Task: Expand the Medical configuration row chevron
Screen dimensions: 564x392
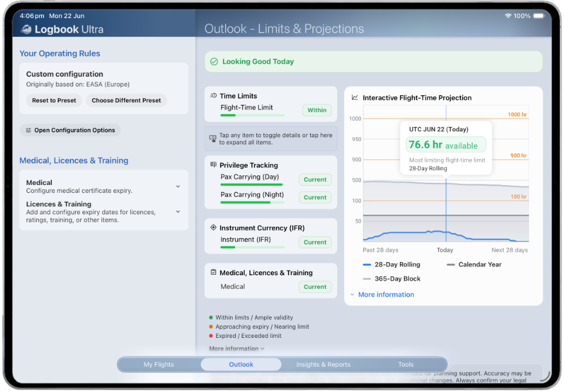Action: coord(178,187)
